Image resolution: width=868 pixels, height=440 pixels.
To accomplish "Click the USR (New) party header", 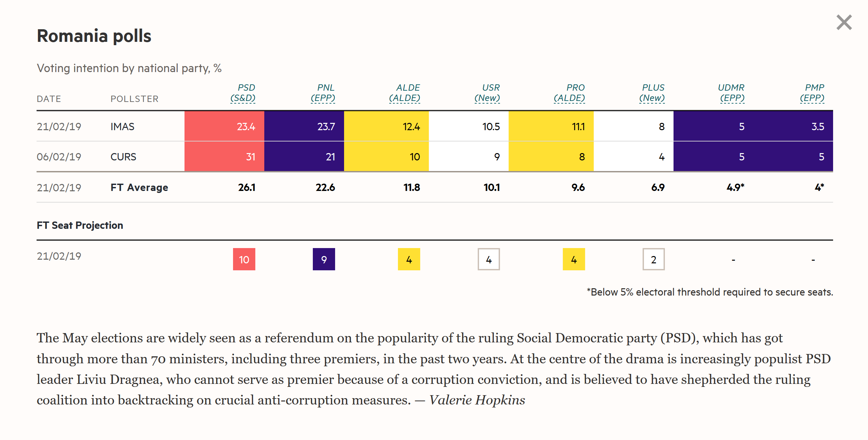I will pyautogui.click(x=487, y=93).
